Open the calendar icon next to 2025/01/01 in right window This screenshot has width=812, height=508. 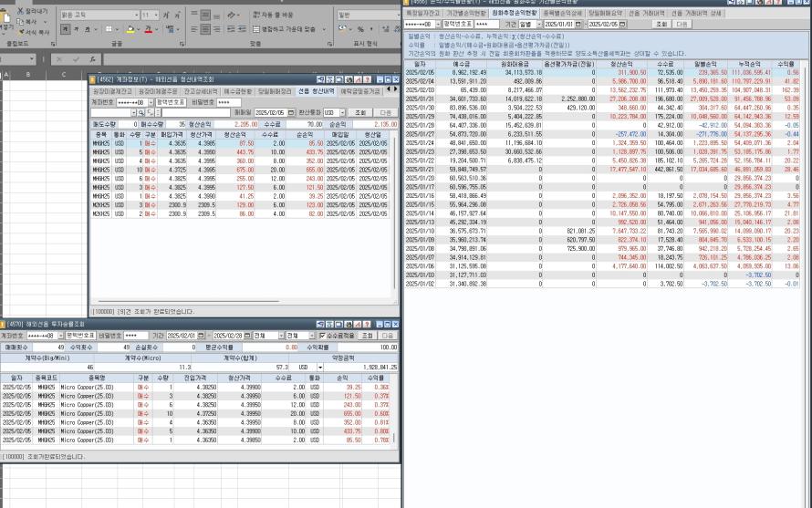(x=578, y=25)
